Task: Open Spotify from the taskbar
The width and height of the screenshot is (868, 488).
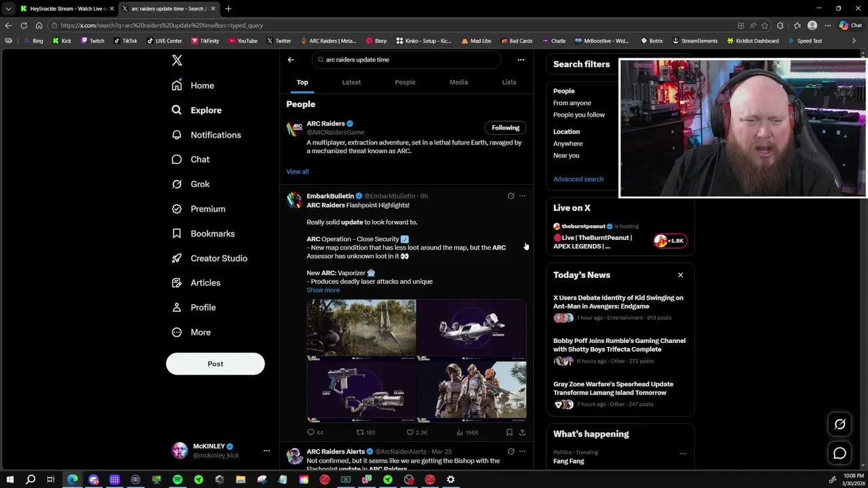Action: point(178,479)
